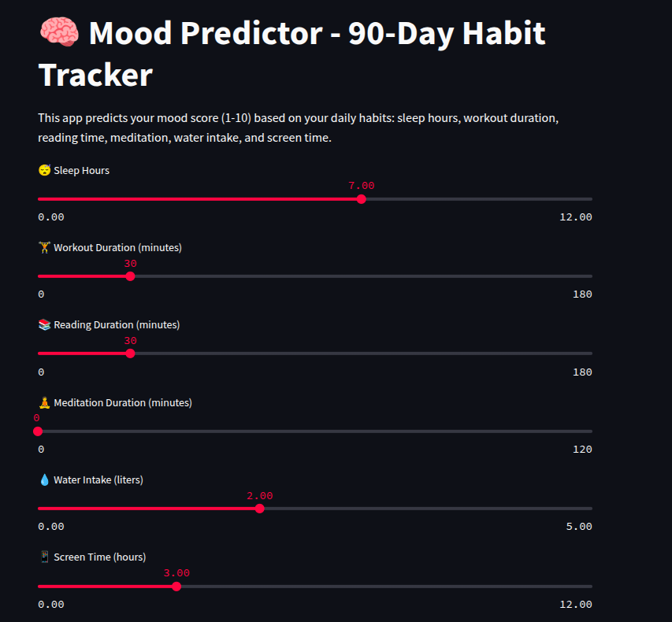Image resolution: width=672 pixels, height=622 pixels.
Task: Click the books icon beside Reading Duration
Action: pos(44,324)
